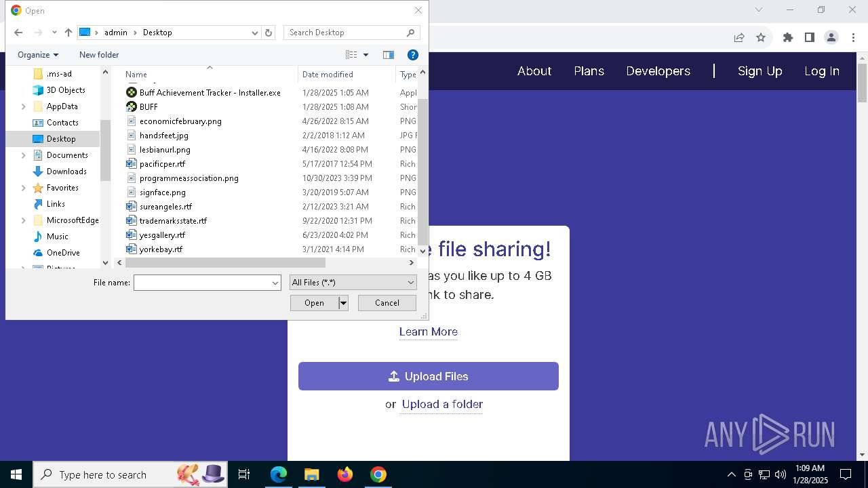Expand the Favorites tree node

tap(24, 188)
